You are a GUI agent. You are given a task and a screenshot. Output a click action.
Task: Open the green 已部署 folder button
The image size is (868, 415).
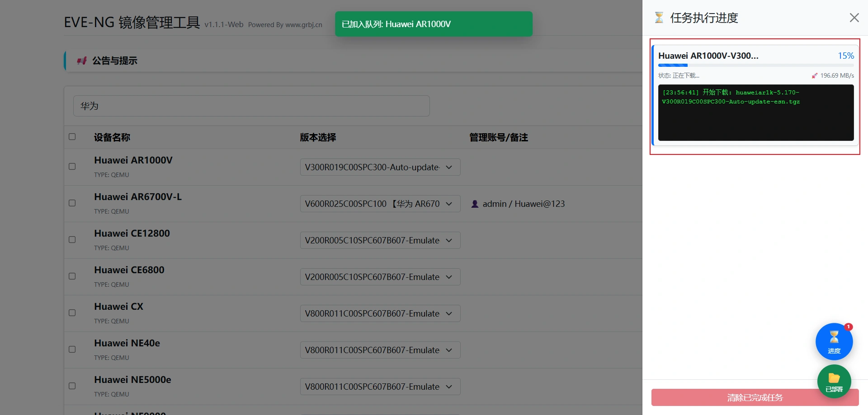834,382
